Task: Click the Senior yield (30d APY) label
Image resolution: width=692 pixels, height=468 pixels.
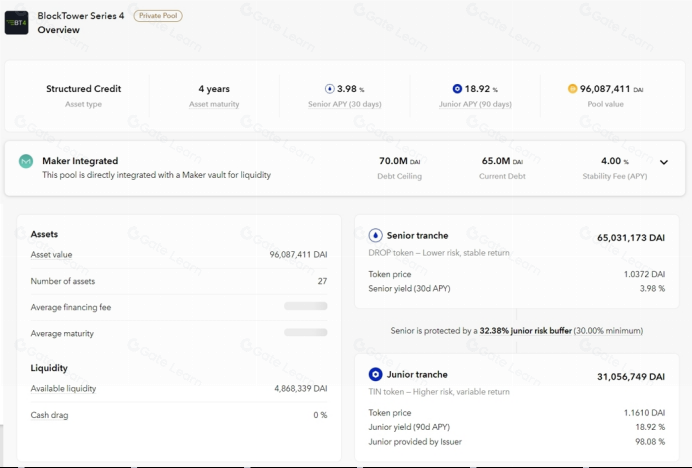Action: point(410,289)
